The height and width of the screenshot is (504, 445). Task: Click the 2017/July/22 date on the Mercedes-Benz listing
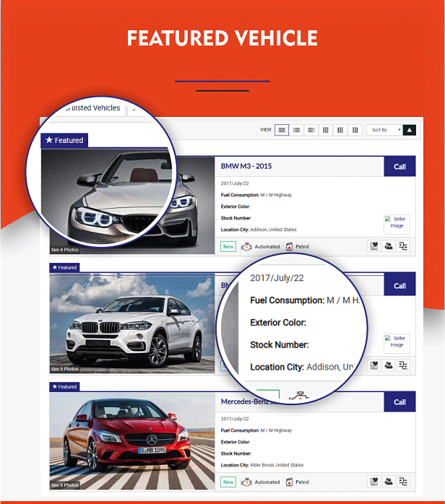(x=235, y=419)
